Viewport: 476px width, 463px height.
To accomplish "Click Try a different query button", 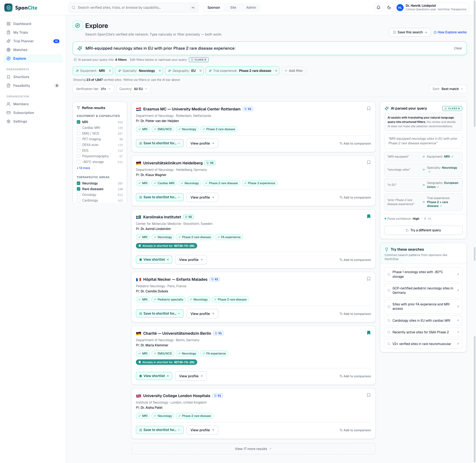I will (x=423, y=230).
